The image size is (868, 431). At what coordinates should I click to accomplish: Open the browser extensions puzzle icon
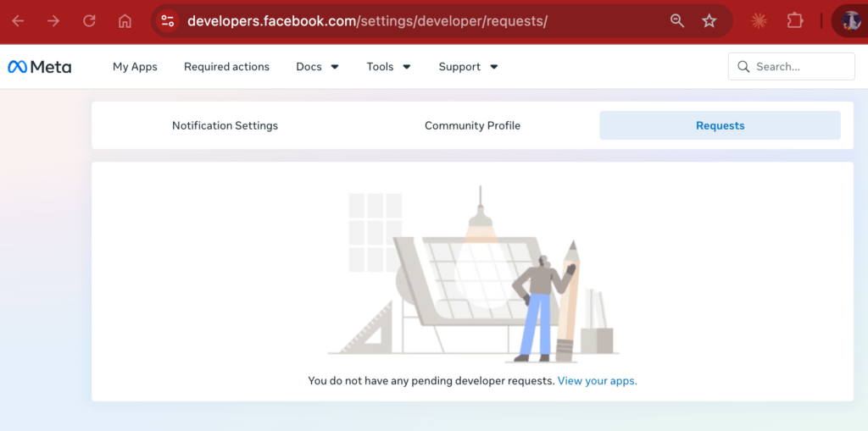pos(795,21)
